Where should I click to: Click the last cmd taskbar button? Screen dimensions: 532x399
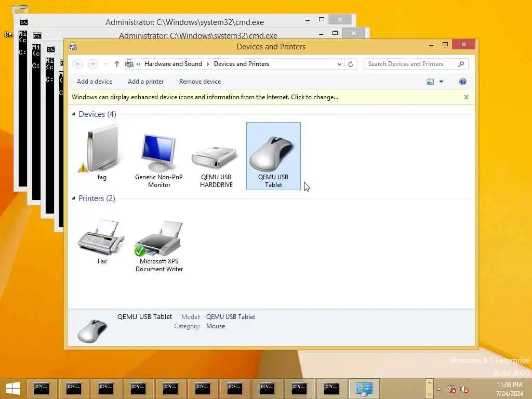tap(331, 389)
